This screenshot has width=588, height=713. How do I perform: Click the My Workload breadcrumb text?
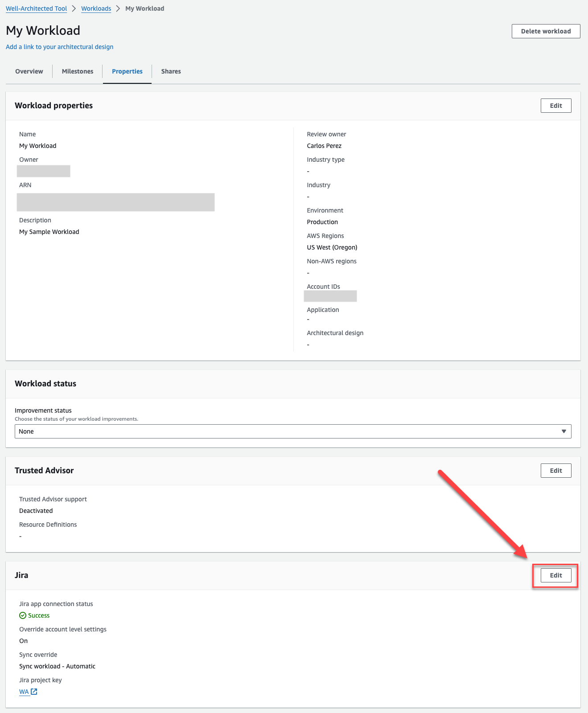[x=145, y=8]
